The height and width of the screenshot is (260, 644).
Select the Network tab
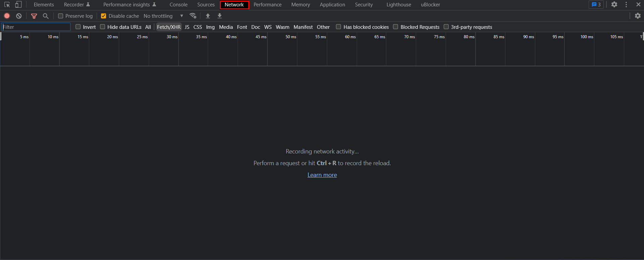pos(234,5)
